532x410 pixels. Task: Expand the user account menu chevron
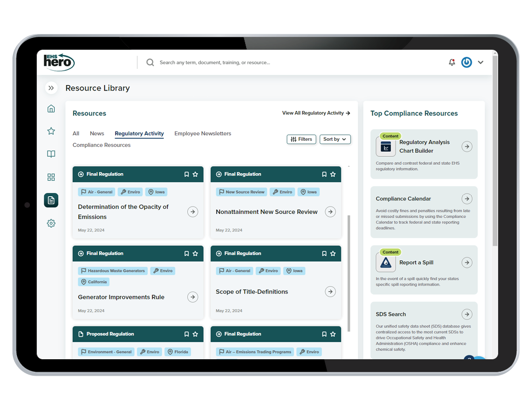481,63
